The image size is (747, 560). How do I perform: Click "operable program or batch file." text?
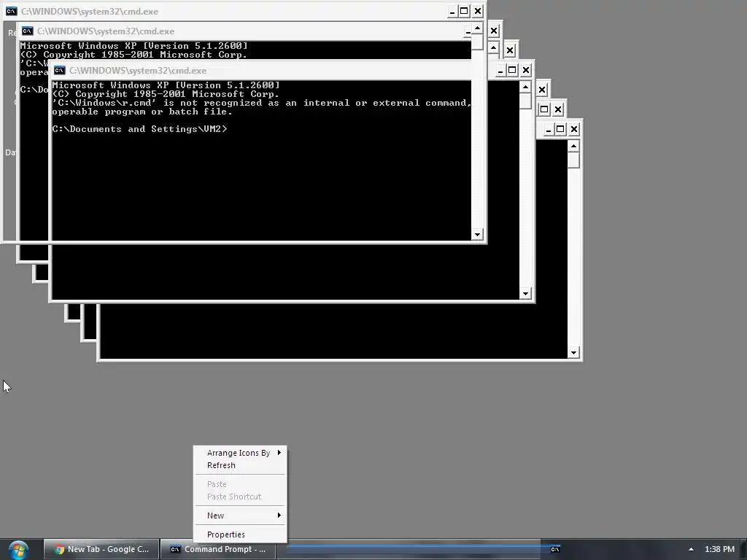tap(142, 112)
